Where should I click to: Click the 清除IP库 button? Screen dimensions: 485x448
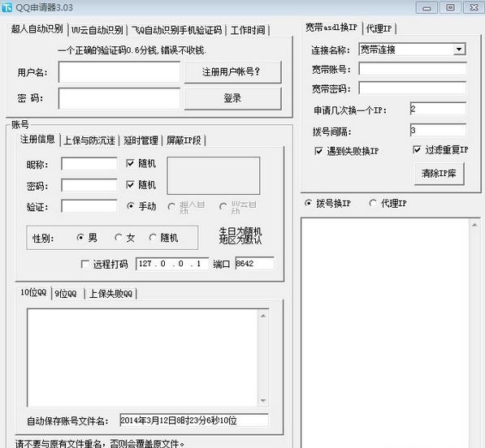click(x=439, y=174)
